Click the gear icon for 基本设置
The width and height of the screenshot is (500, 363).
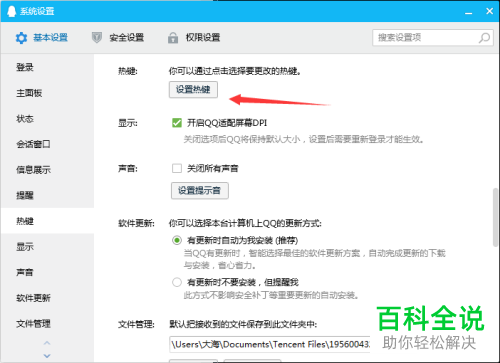tap(22, 38)
